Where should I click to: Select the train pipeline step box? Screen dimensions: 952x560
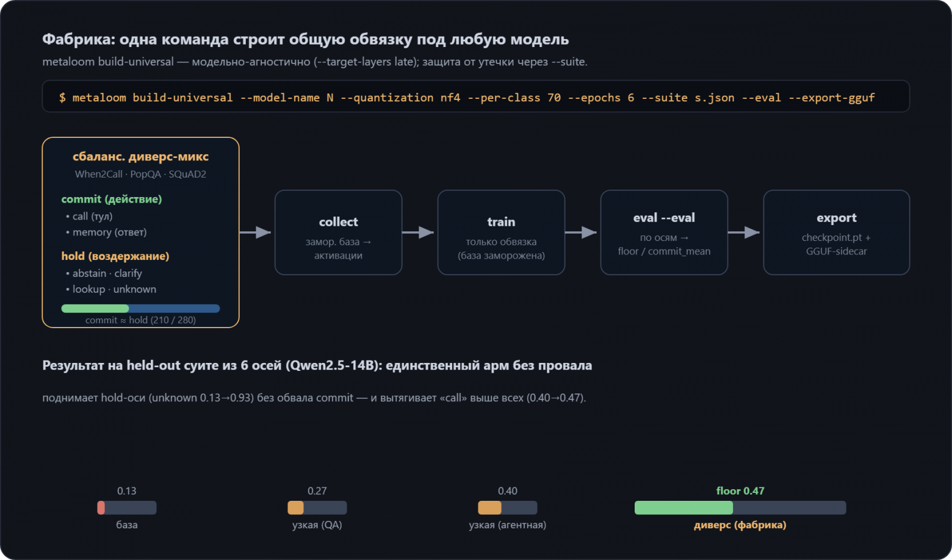[501, 232]
